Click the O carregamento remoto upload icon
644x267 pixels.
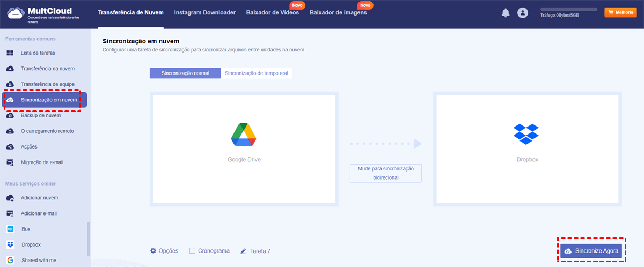tap(10, 131)
